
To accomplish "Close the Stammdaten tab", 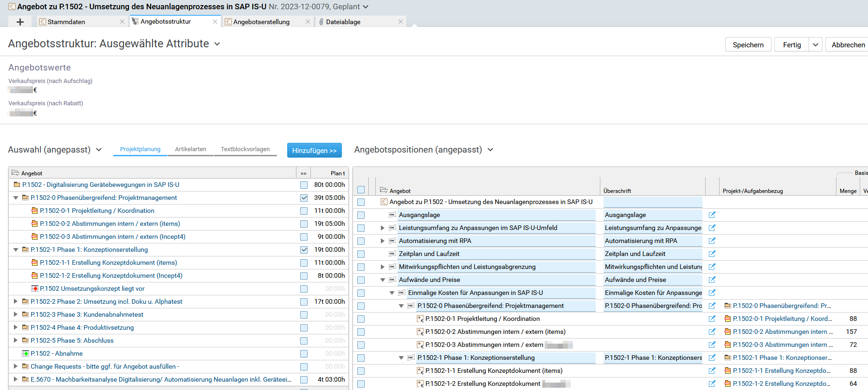I will point(122,22).
